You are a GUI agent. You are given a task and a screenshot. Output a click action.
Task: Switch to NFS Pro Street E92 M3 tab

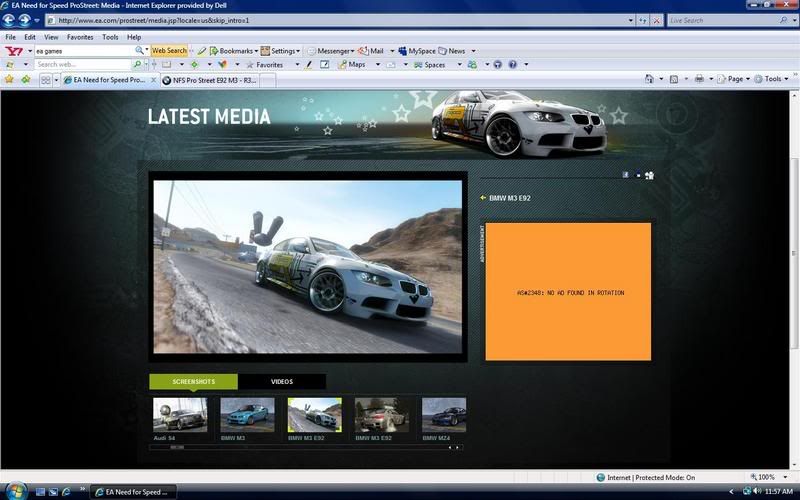(210, 79)
